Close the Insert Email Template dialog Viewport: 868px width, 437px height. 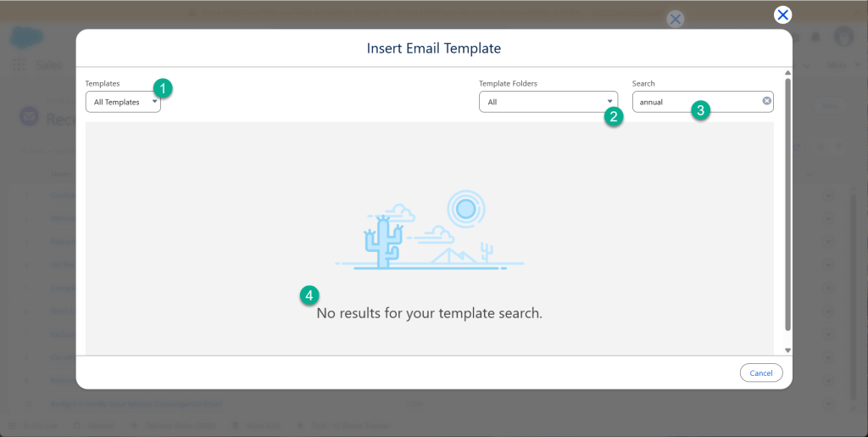[x=782, y=14]
